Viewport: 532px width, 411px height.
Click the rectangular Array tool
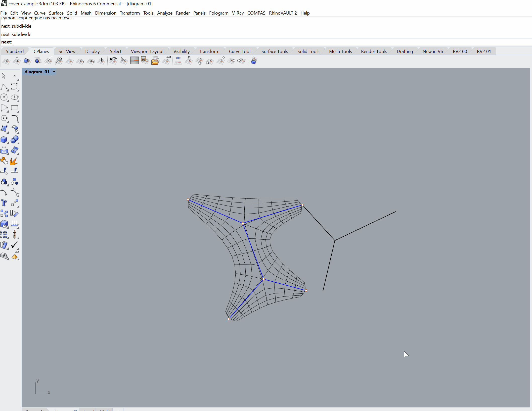pos(4,234)
